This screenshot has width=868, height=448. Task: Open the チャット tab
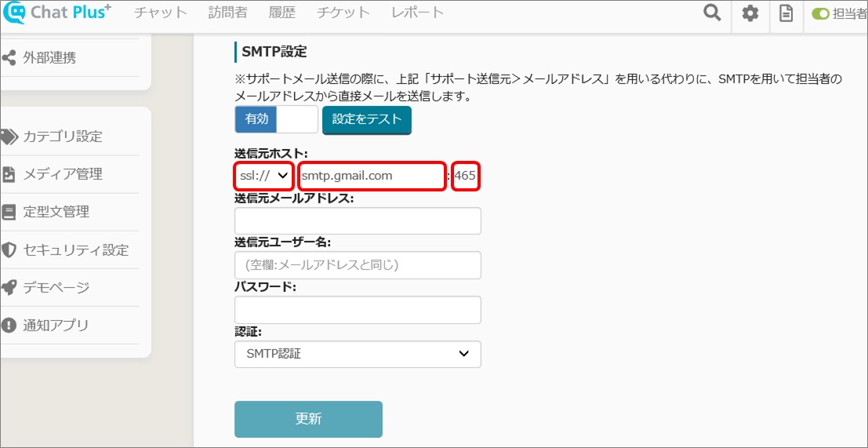161,13
